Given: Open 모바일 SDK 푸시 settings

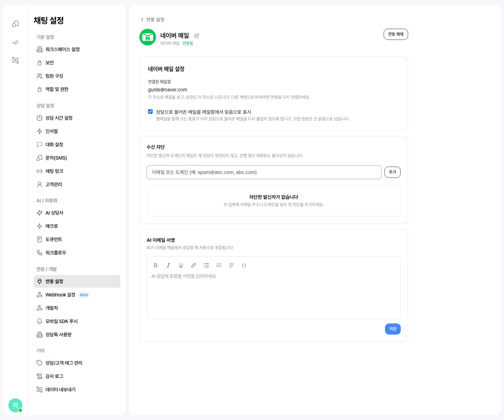Looking at the screenshot, I should (x=77, y=321).
